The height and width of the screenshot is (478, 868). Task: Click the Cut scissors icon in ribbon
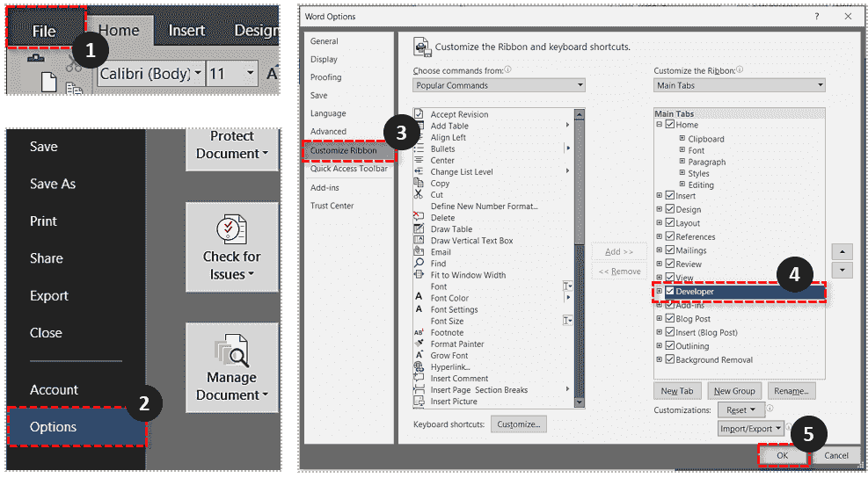pyautogui.click(x=72, y=65)
